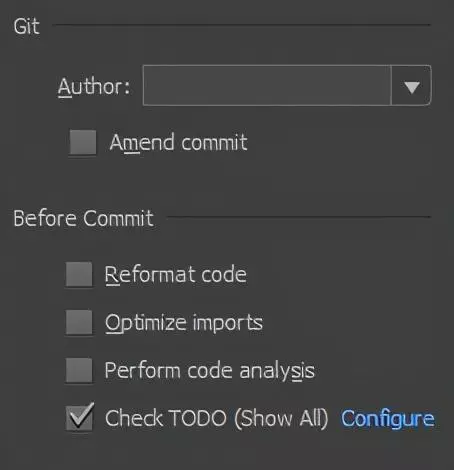
Task: Click the Reformat code label
Action: (x=176, y=275)
